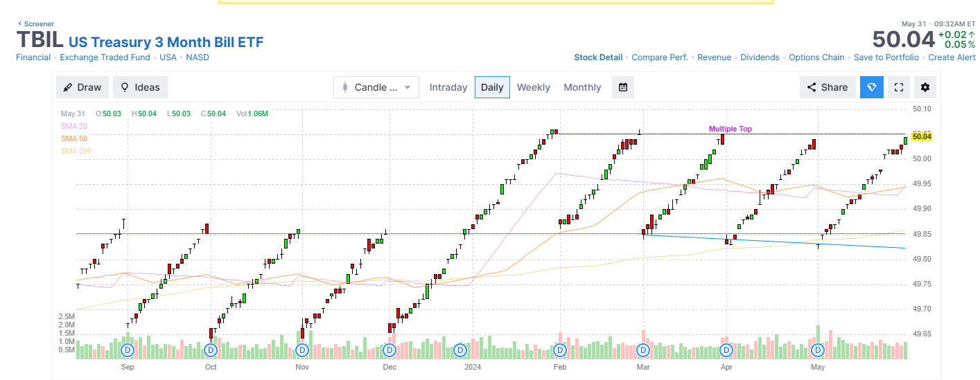Open the Ideas panel

click(x=140, y=87)
